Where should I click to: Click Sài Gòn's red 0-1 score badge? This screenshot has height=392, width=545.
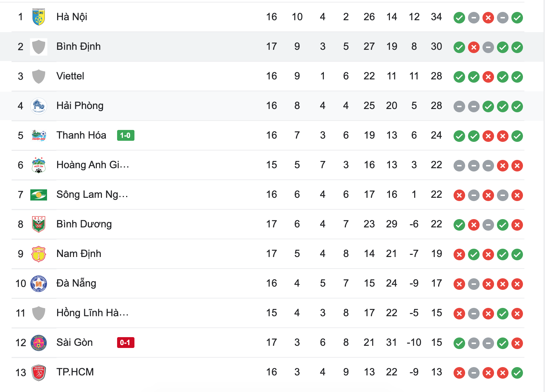point(125,343)
